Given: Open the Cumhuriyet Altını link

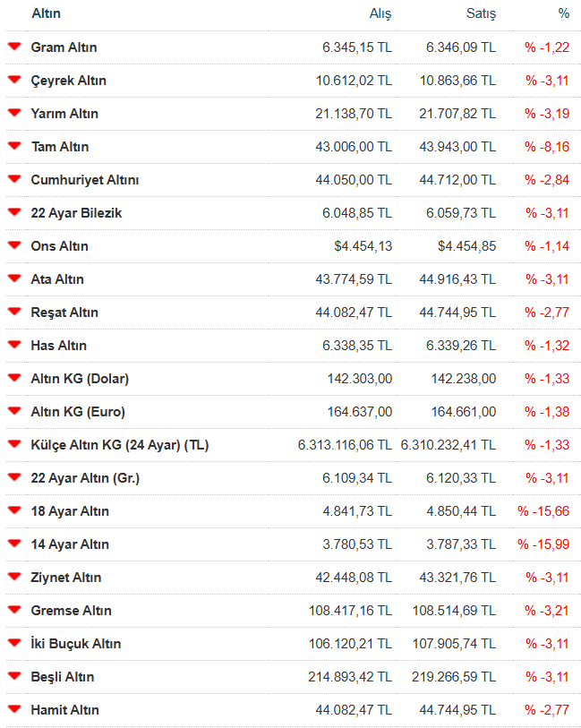Looking at the screenshot, I should point(84,180).
